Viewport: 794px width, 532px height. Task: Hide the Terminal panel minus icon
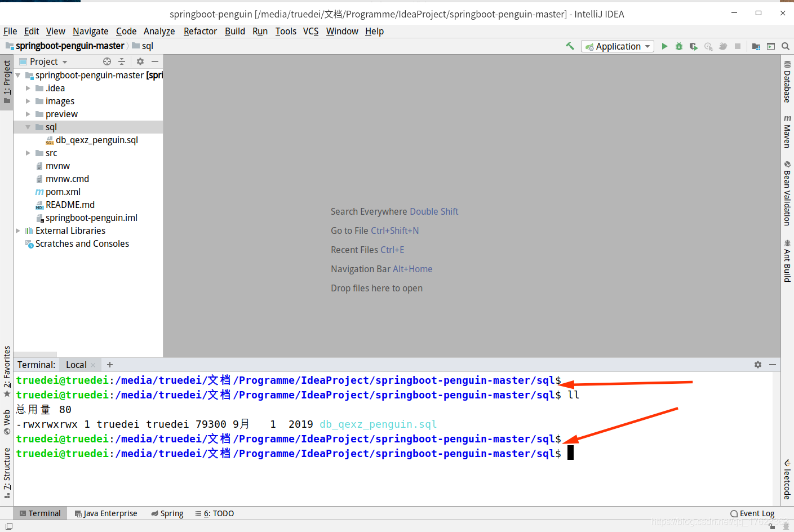tap(773, 365)
